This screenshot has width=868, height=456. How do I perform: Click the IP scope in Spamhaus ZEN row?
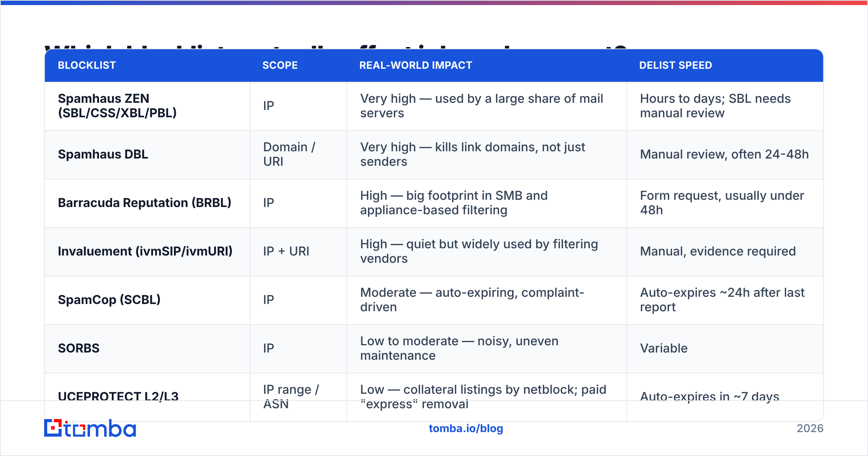pos(298,106)
